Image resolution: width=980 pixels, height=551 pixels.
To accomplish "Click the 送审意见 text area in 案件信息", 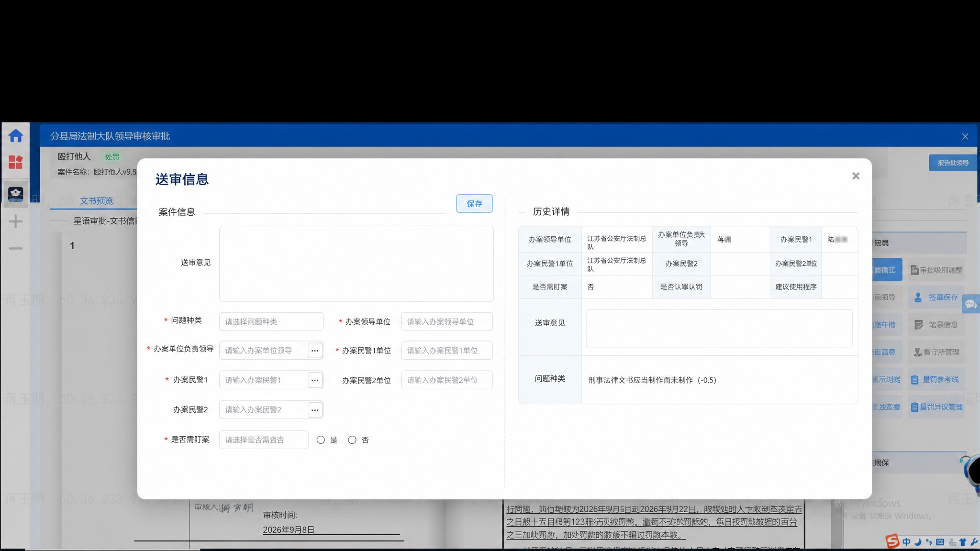I will [356, 264].
